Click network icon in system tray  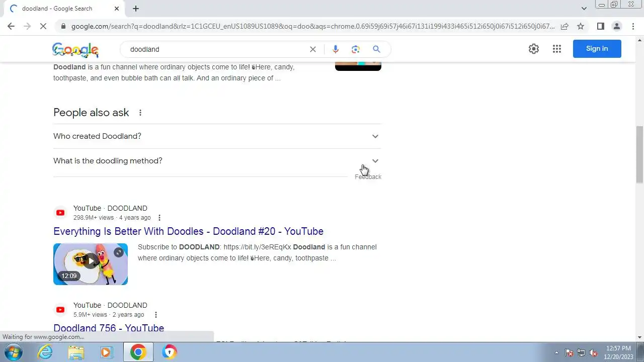[581, 352]
